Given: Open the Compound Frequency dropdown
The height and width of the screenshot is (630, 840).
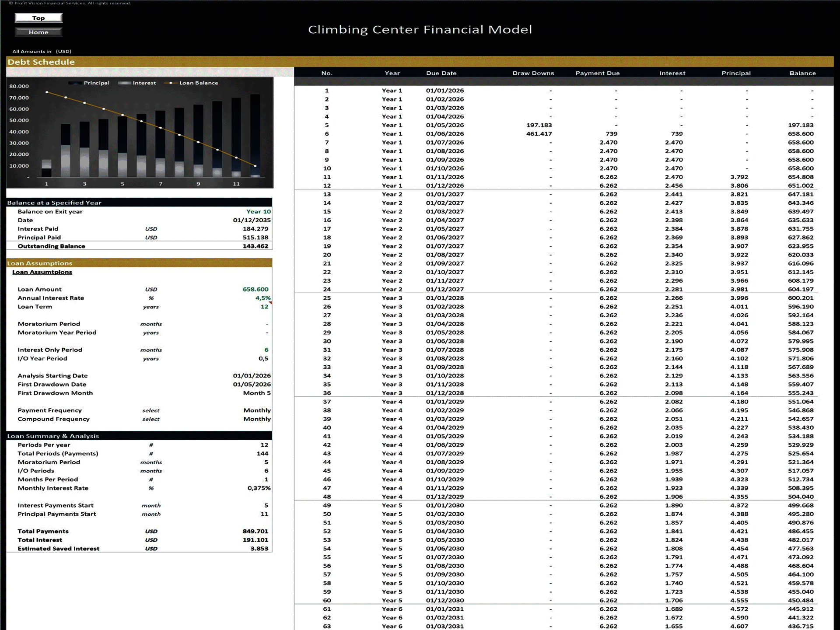Looking at the screenshot, I should click(257, 419).
